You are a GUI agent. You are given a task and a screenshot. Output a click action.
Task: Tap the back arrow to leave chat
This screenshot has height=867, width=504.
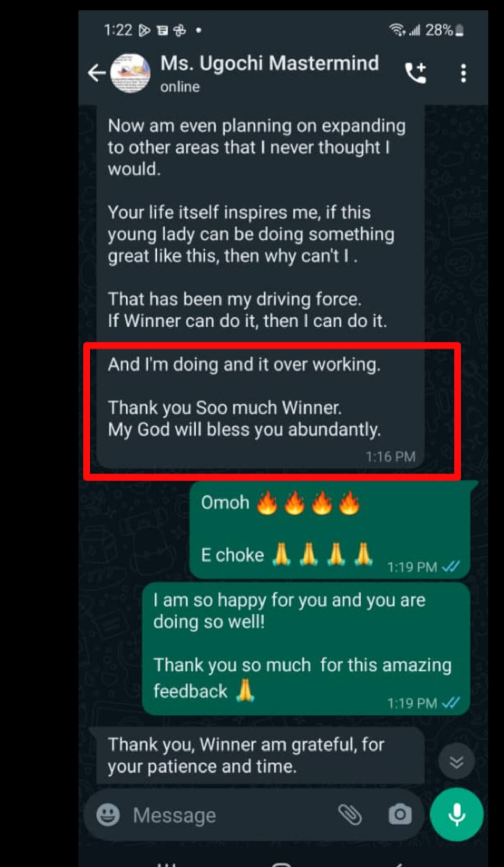(96, 73)
